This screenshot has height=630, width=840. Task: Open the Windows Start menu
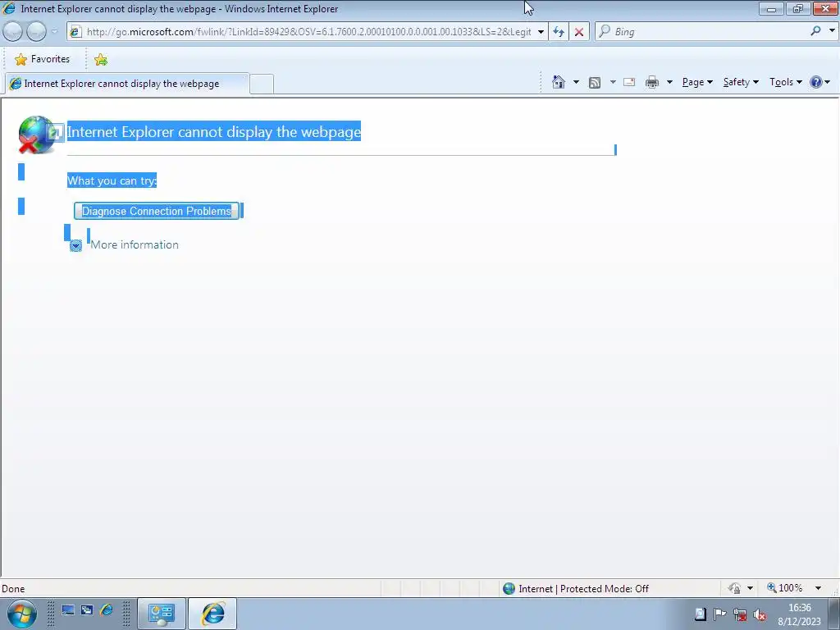pos(22,614)
